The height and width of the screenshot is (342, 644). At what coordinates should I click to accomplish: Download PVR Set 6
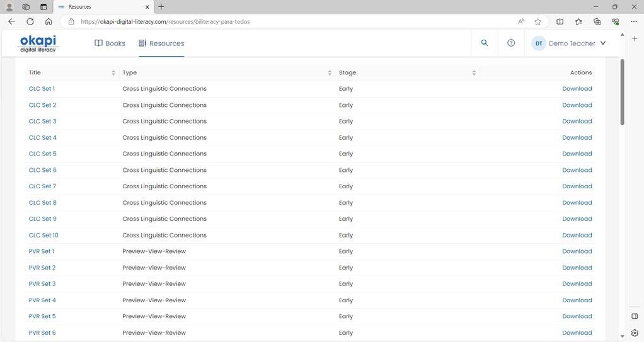pyautogui.click(x=577, y=333)
